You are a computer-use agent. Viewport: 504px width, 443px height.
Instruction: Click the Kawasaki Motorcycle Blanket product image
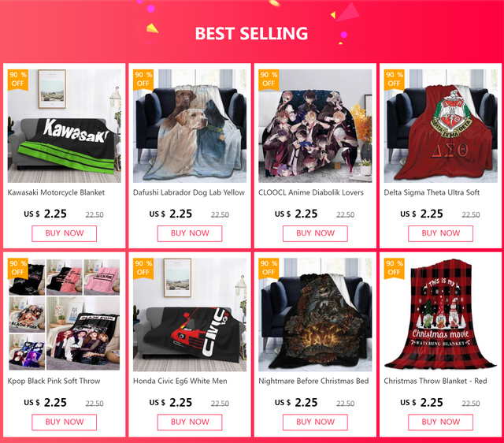click(65, 126)
